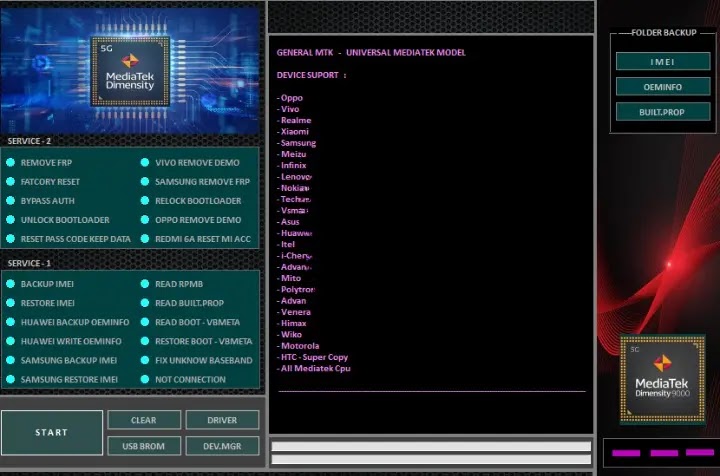Click the CLEAR button
Image resolution: width=720 pixels, height=476 pixels.
(x=144, y=420)
